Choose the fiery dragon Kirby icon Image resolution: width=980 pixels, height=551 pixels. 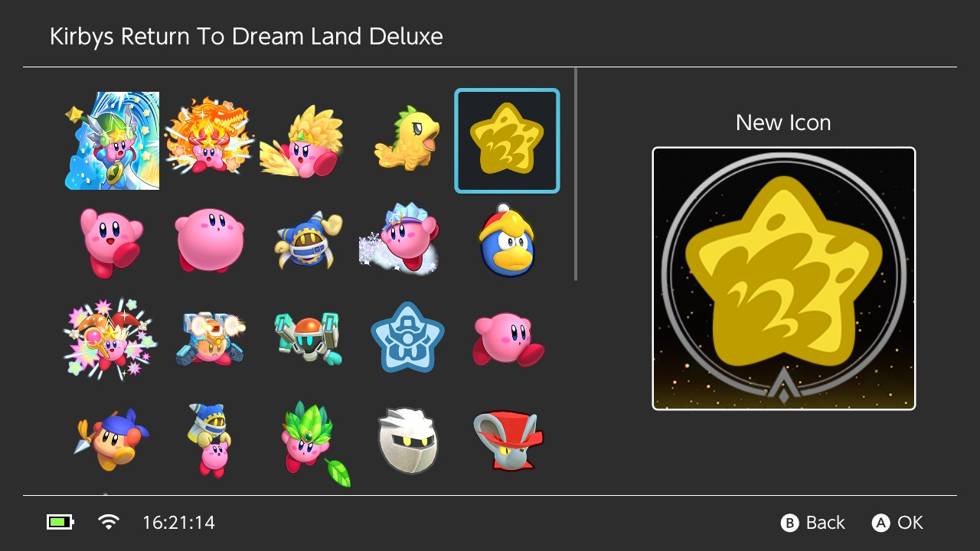(208, 138)
